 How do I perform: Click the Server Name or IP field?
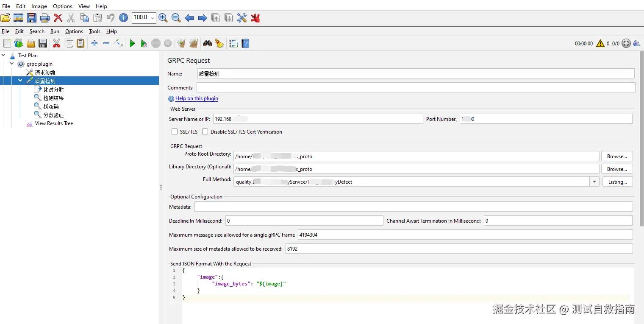[x=318, y=119]
